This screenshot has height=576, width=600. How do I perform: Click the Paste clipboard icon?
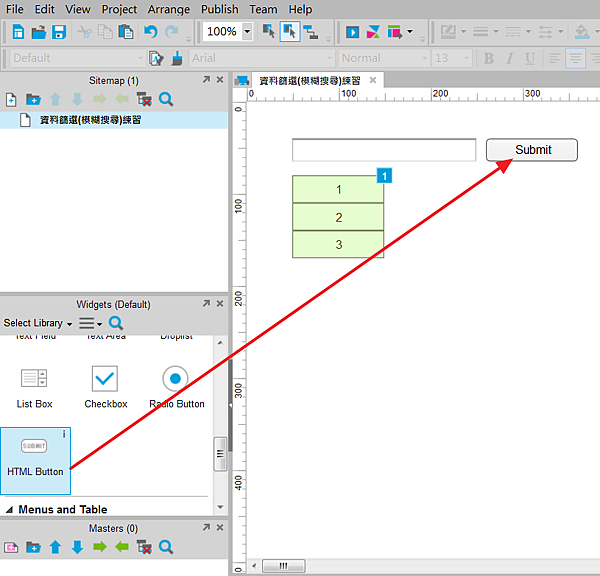(126, 32)
